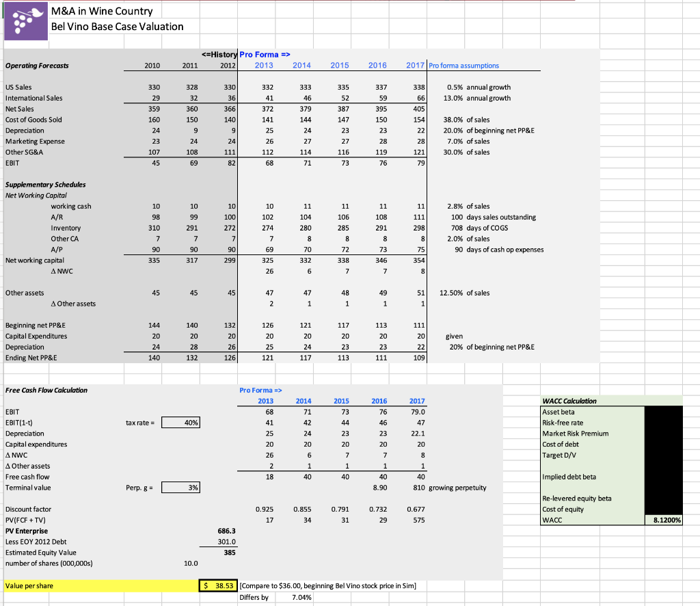Select '90 days of cash op expenses'

(499, 250)
